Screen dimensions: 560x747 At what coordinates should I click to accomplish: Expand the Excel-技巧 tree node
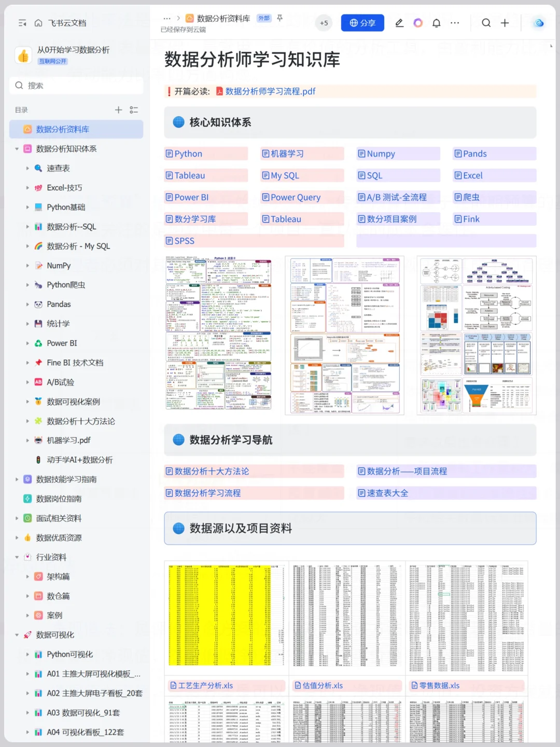click(x=27, y=188)
